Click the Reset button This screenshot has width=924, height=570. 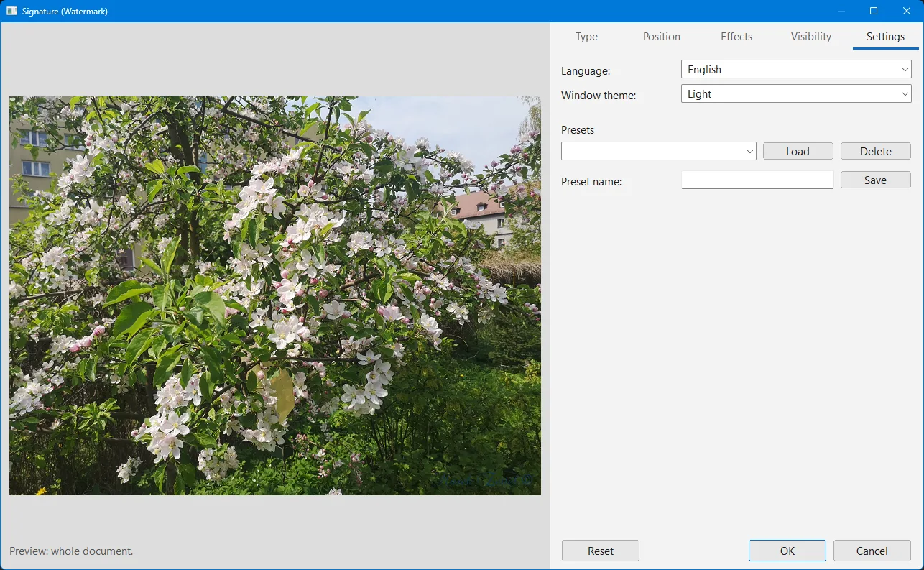[x=601, y=551]
